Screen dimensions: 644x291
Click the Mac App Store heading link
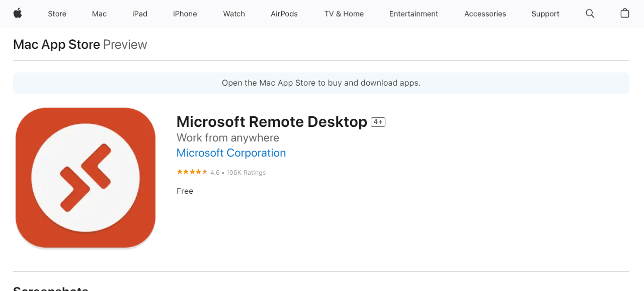click(x=56, y=44)
